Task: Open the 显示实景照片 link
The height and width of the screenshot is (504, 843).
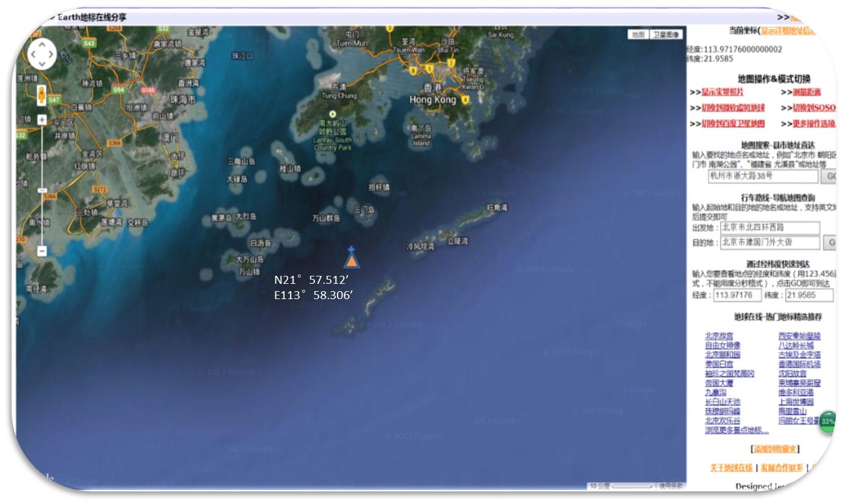Action: 722,92
